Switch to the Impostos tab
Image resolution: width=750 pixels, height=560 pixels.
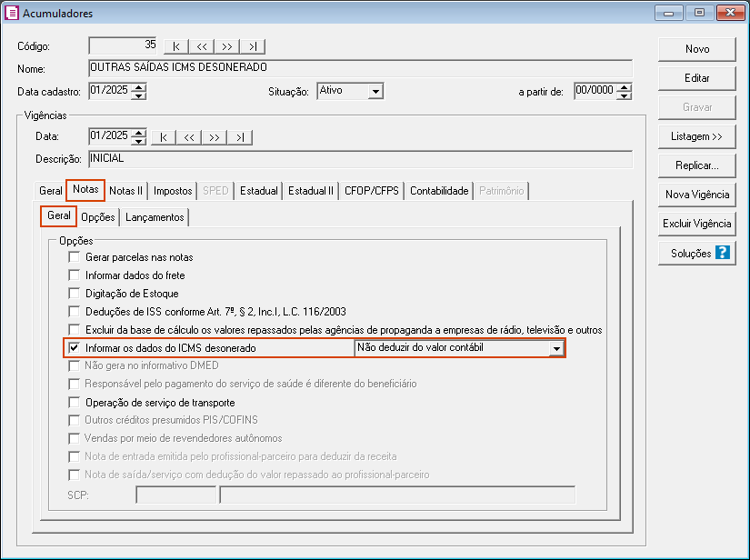(x=173, y=191)
